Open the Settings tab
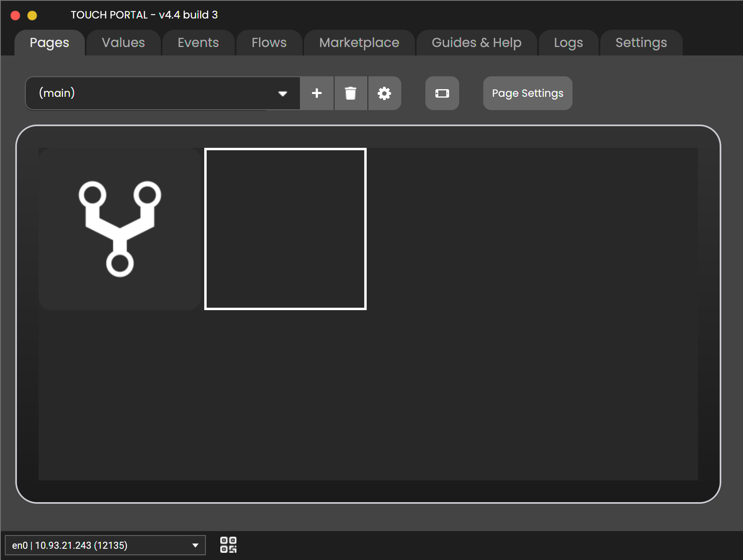This screenshot has height=560, width=743. pos(641,43)
